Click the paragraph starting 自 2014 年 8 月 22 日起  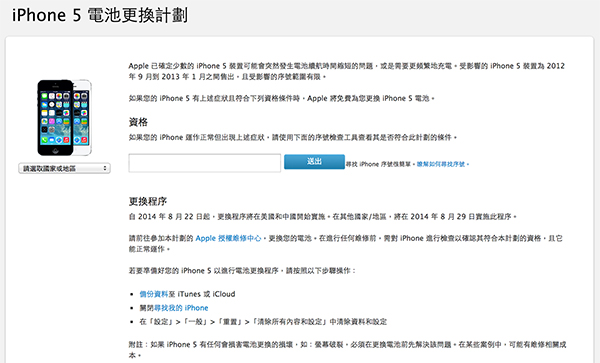[x=323, y=216]
